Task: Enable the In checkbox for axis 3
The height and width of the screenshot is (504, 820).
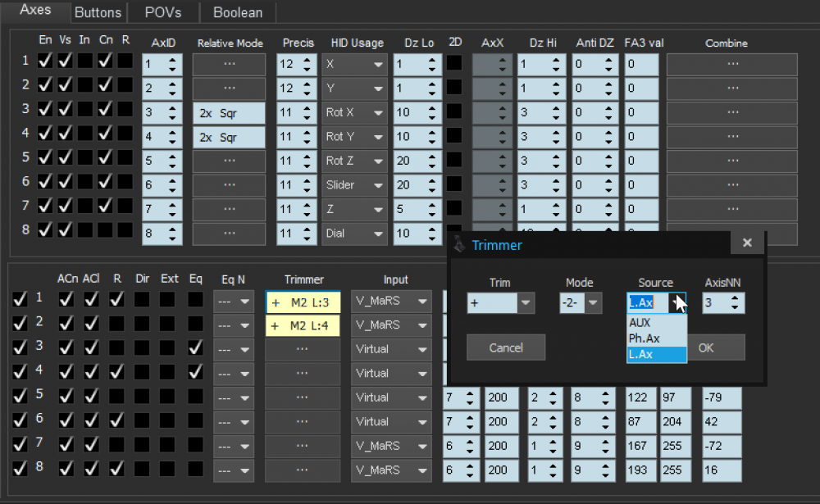Action: (x=85, y=109)
